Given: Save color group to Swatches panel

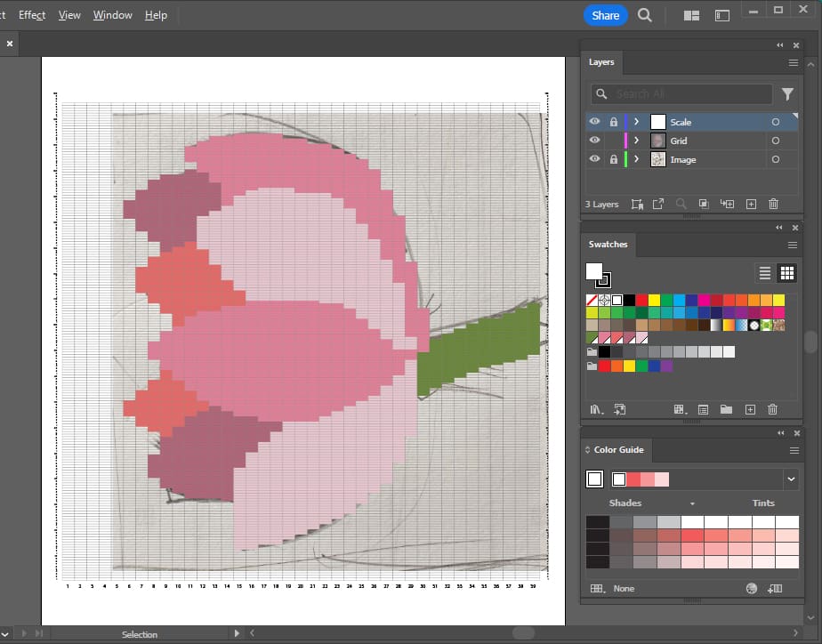Looking at the screenshot, I should (775, 588).
